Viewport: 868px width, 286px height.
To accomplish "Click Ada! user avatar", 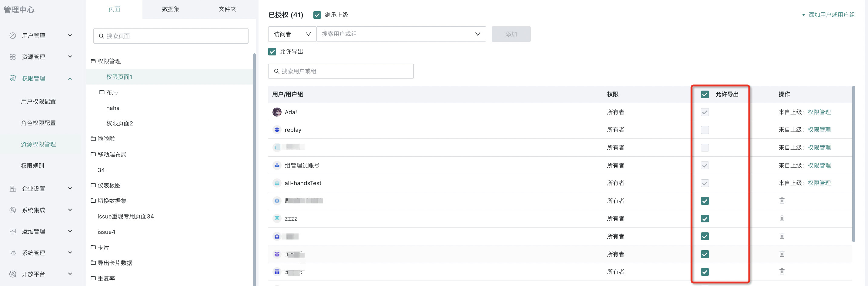I will pyautogui.click(x=277, y=112).
